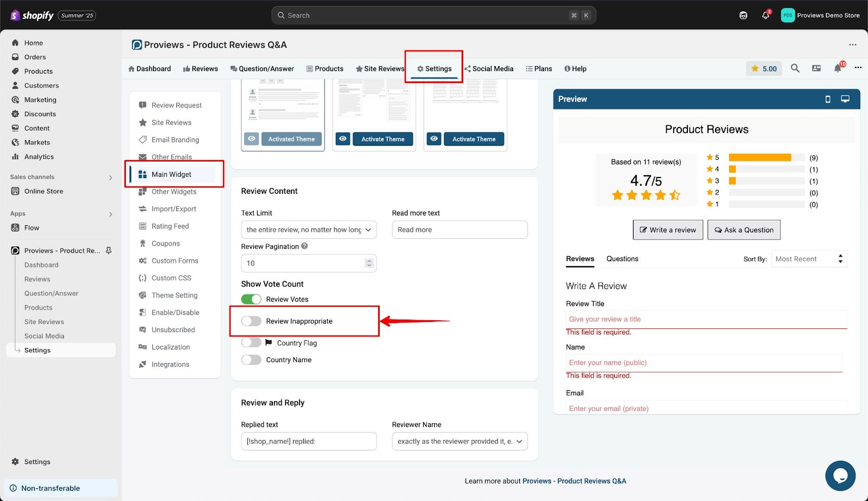868x501 pixels.
Task: Open Integrations settings
Action: point(170,365)
